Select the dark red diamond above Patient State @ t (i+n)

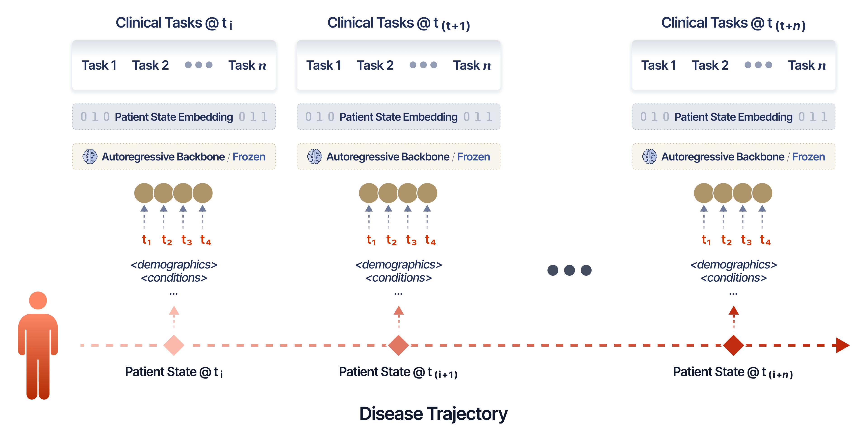point(734,345)
